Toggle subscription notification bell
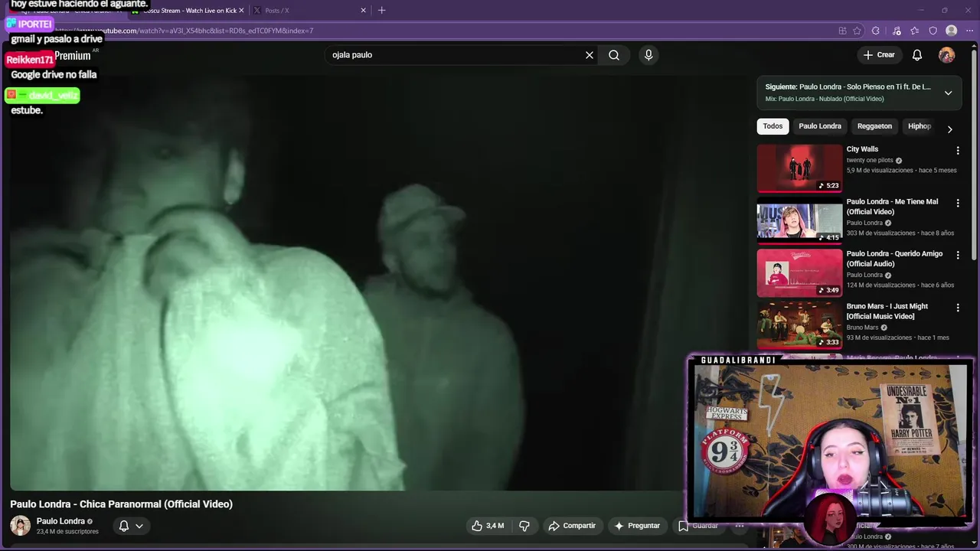Image resolution: width=980 pixels, height=551 pixels. (x=124, y=526)
